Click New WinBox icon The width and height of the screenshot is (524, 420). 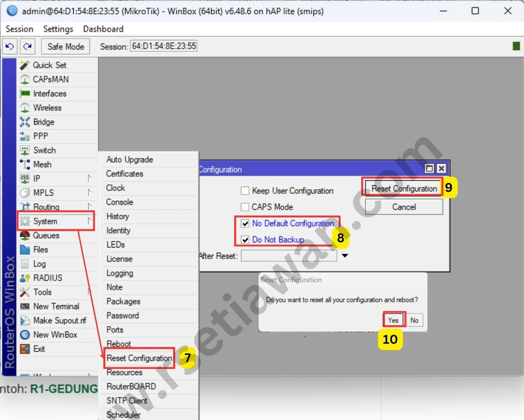(24, 335)
